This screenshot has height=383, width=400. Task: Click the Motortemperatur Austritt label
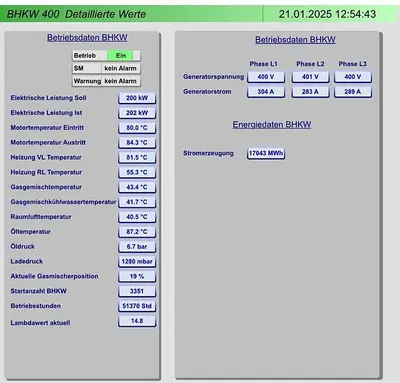pos(48,142)
